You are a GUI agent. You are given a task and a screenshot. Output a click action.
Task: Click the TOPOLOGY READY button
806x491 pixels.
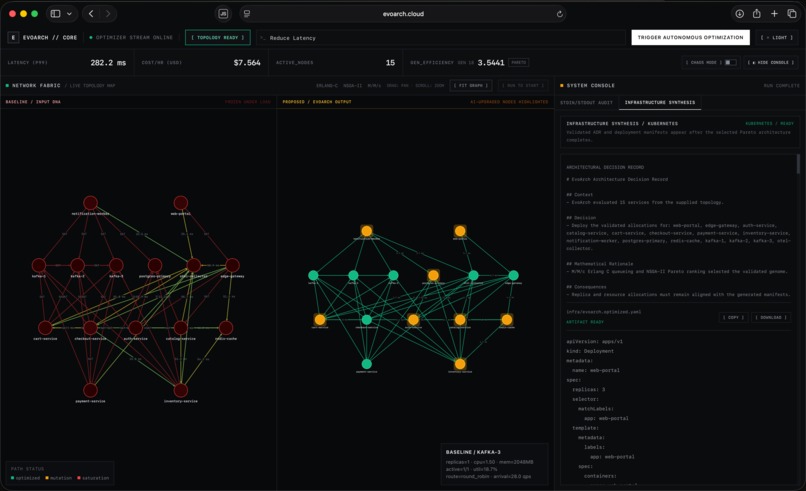[x=217, y=38]
